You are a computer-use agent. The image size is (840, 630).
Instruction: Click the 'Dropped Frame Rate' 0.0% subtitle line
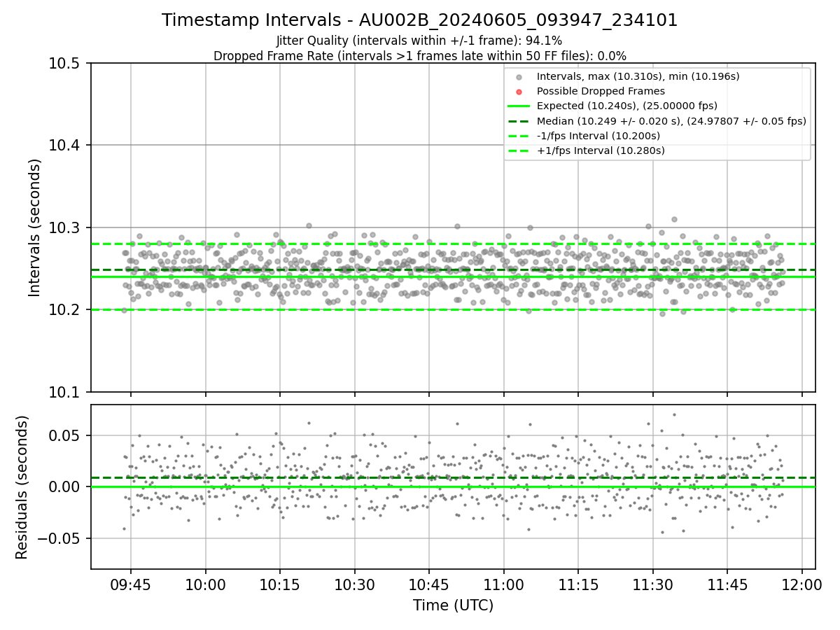pyautogui.click(x=420, y=56)
